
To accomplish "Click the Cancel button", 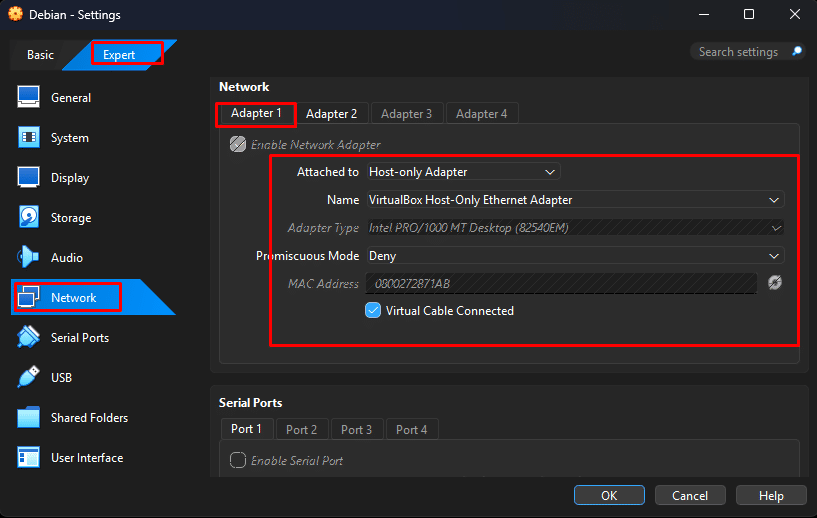I will click(690, 495).
